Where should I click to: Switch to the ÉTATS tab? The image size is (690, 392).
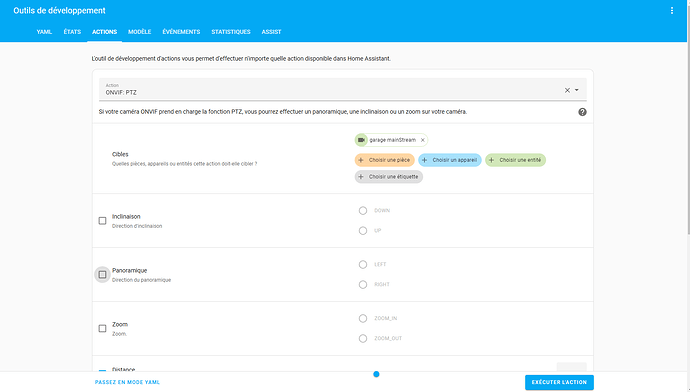[x=72, y=32]
